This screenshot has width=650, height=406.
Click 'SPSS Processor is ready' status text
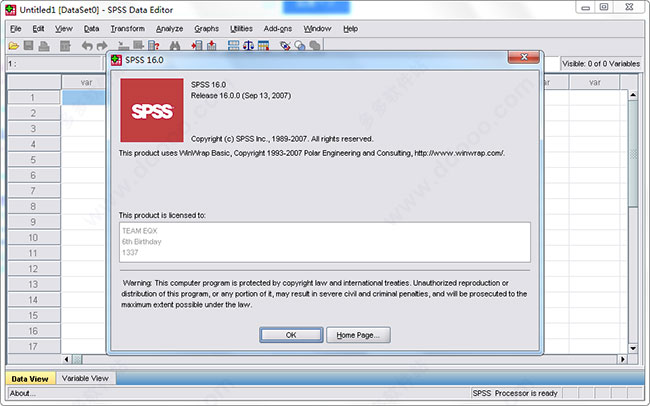click(515, 393)
